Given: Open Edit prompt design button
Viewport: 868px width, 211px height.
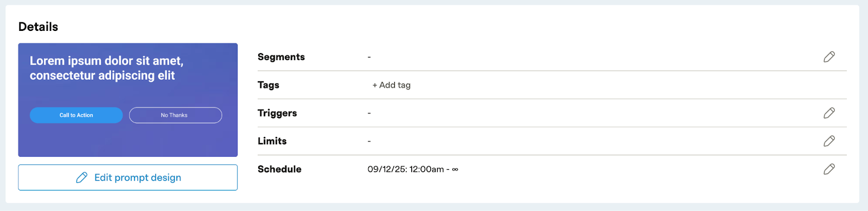Looking at the screenshot, I should click(128, 177).
